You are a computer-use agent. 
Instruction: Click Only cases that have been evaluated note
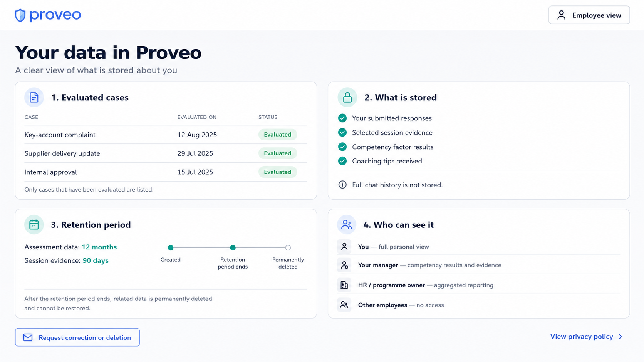89,189
